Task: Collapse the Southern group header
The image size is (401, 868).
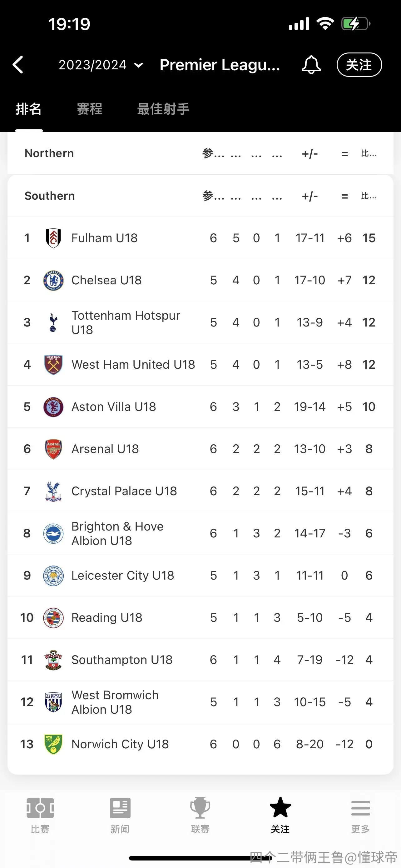Action: click(200, 196)
